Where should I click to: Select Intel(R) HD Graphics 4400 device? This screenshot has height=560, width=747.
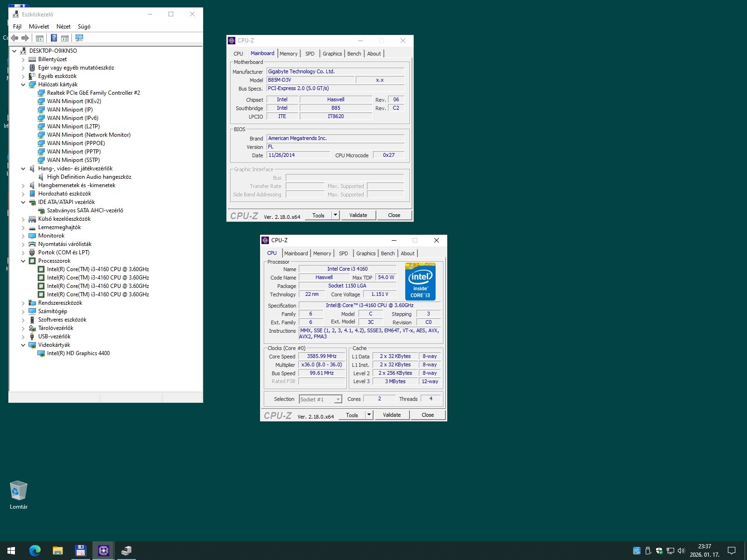click(x=78, y=353)
